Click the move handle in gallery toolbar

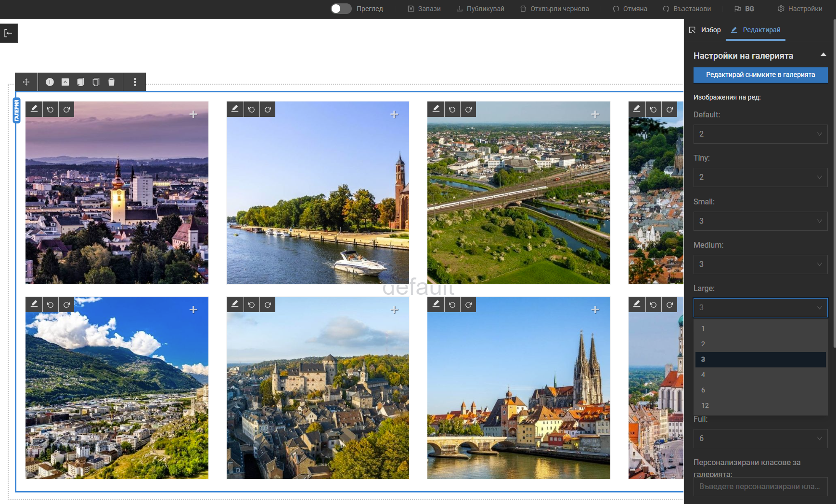(x=26, y=82)
